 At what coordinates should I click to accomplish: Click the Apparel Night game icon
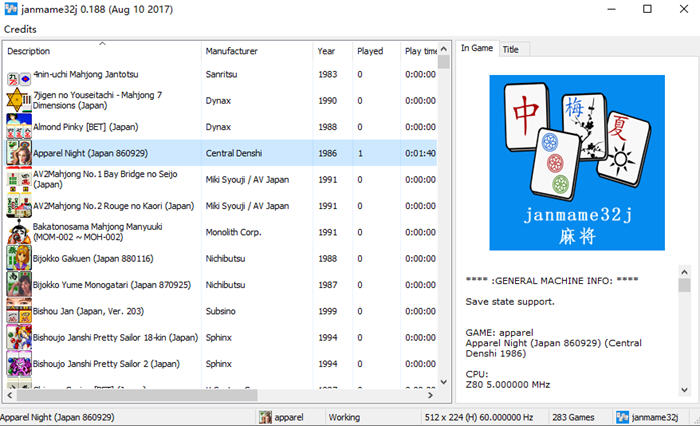(x=19, y=153)
